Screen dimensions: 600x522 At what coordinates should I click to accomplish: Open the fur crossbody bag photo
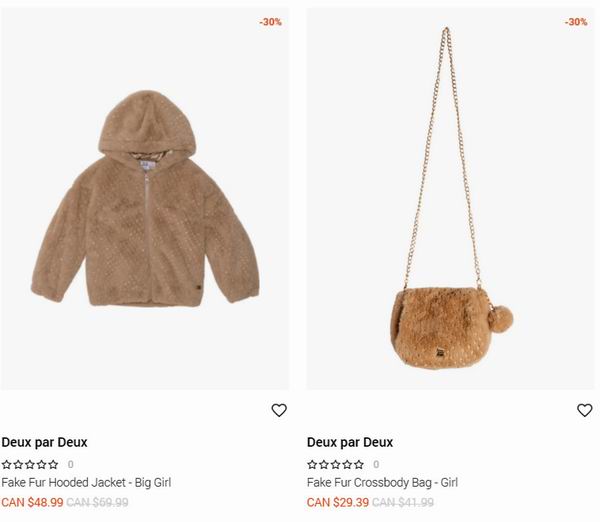[450, 199]
